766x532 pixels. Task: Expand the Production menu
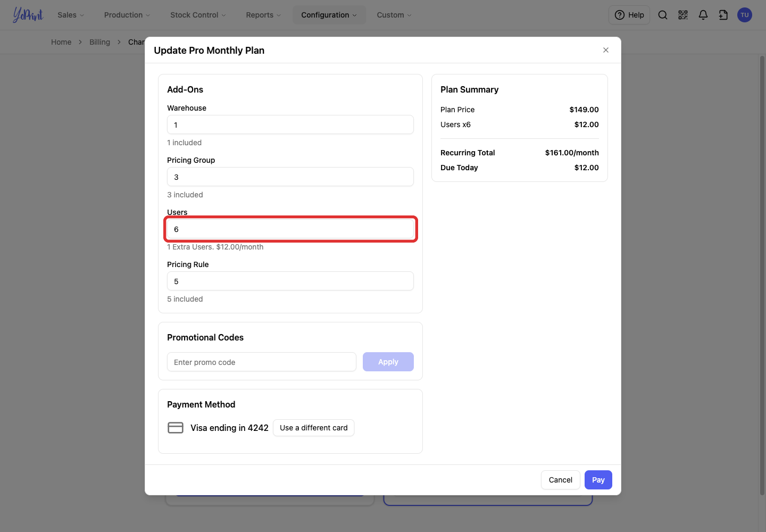click(x=127, y=15)
